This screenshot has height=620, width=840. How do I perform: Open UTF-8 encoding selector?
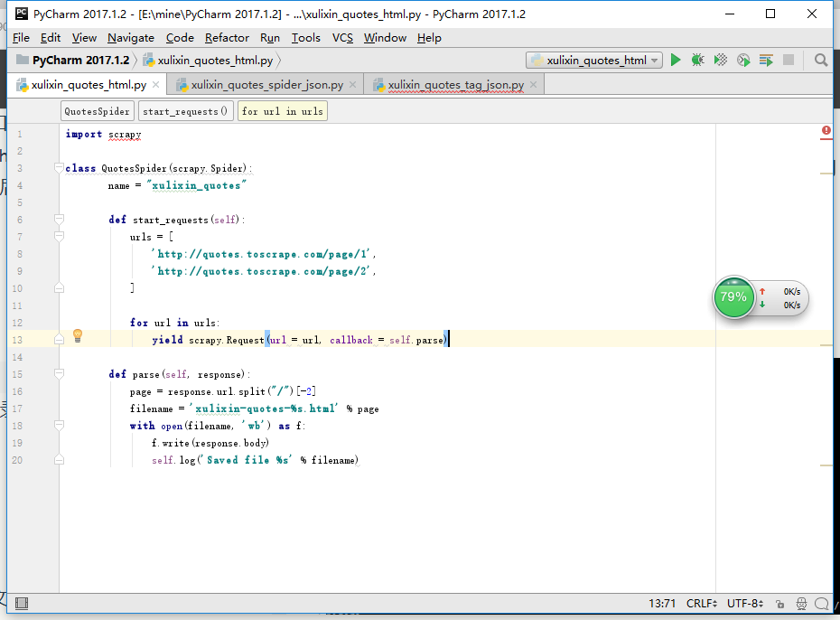pyautogui.click(x=744, y=604)
